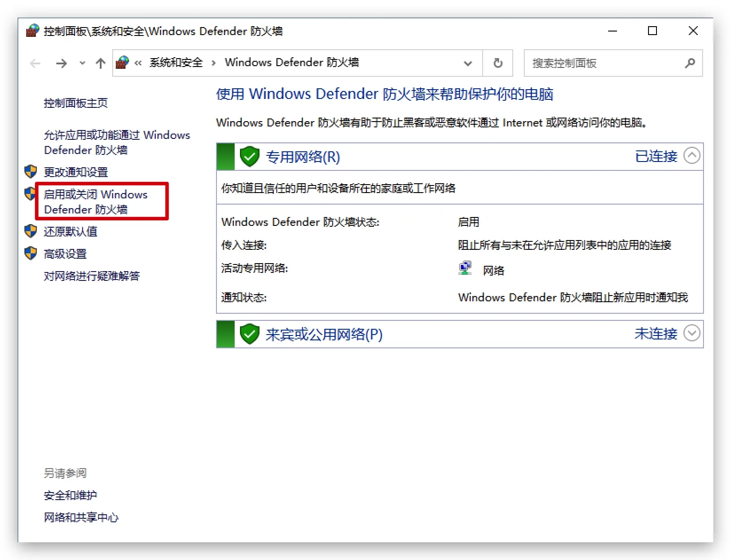Expand the breadcrumb overflow chevrons
This screenshot has width=731, height=560.
click(138, 63)
